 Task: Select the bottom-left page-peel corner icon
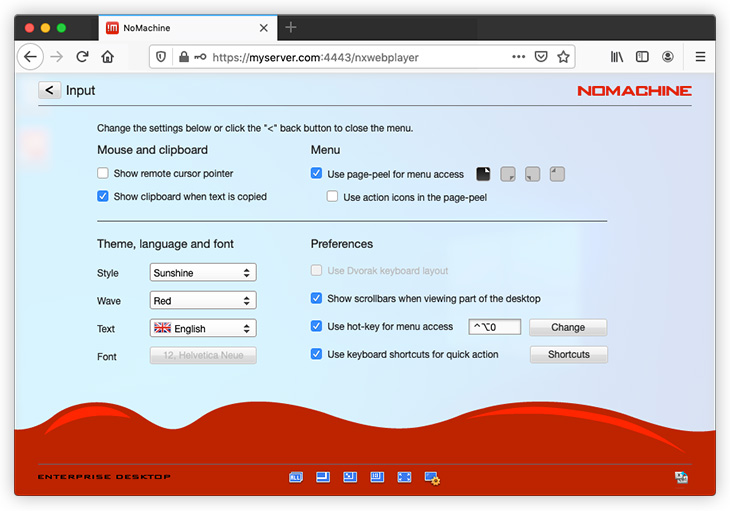(533, 174)
